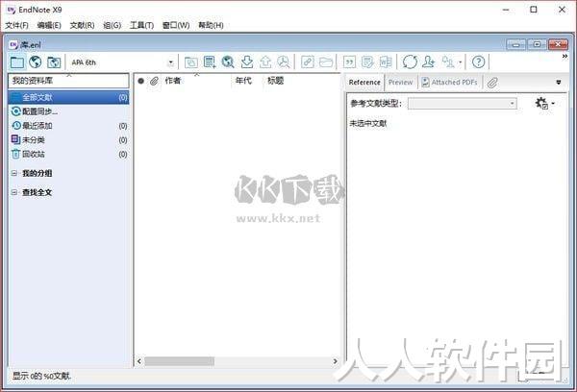The image size is (577, 392).
Task: Click the Open File folder icon
Action: [x=326, y=62]
